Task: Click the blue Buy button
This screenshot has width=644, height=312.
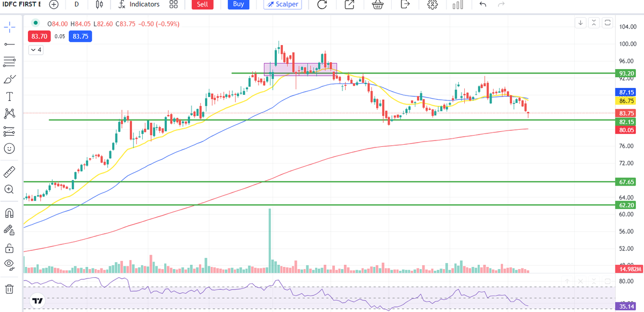Action: (x=239, y=4)
